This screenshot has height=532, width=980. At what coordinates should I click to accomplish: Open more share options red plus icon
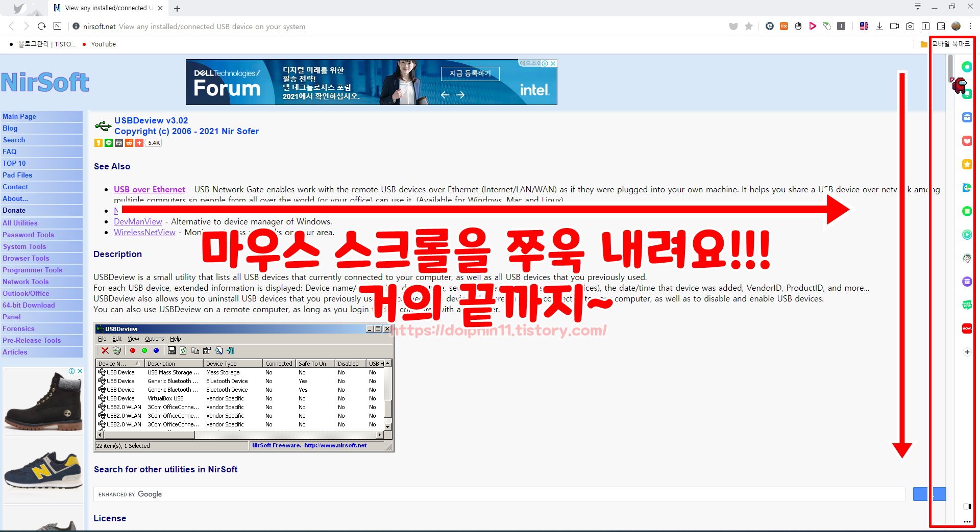139,143
